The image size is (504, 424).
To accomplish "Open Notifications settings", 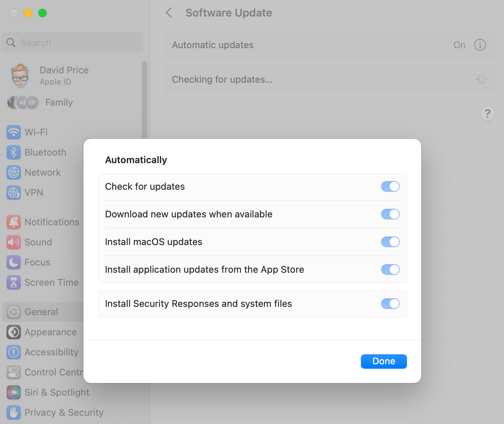I will pyautogui.click(x=52, y=222).
